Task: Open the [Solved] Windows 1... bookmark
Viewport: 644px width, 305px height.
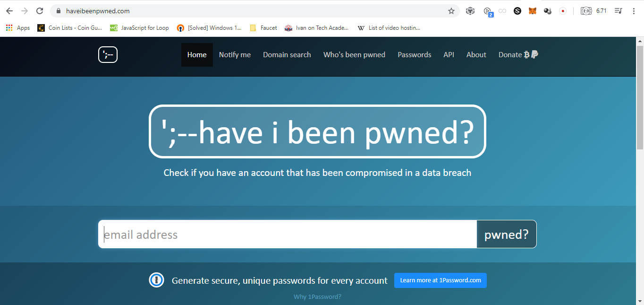Action: point(209,28)
